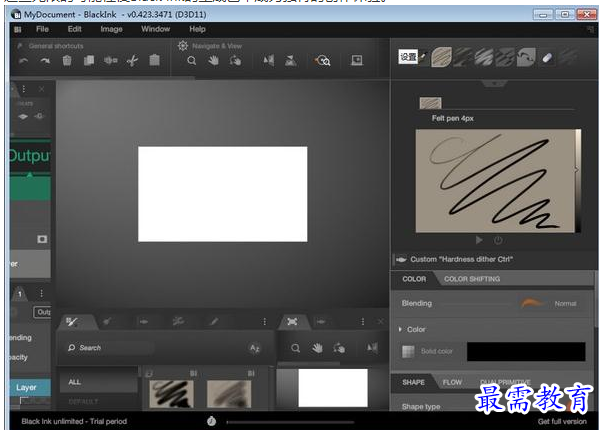
Task: Click the Paste clipboard icon
Action: (x=154, y=60)
